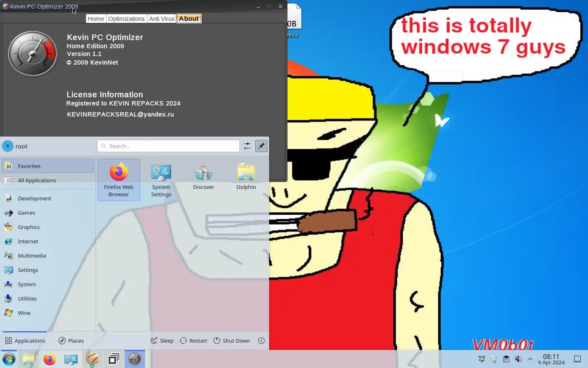This screenshot has width=588, height=368.
Task: Open the launcher configure sliders button
Action: point(247,146)
